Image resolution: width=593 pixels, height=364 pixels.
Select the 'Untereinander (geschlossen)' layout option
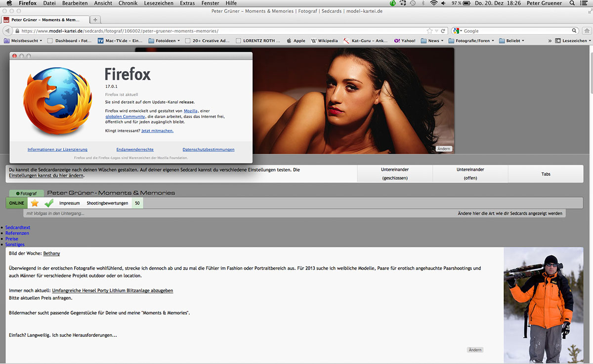[395, 174]
